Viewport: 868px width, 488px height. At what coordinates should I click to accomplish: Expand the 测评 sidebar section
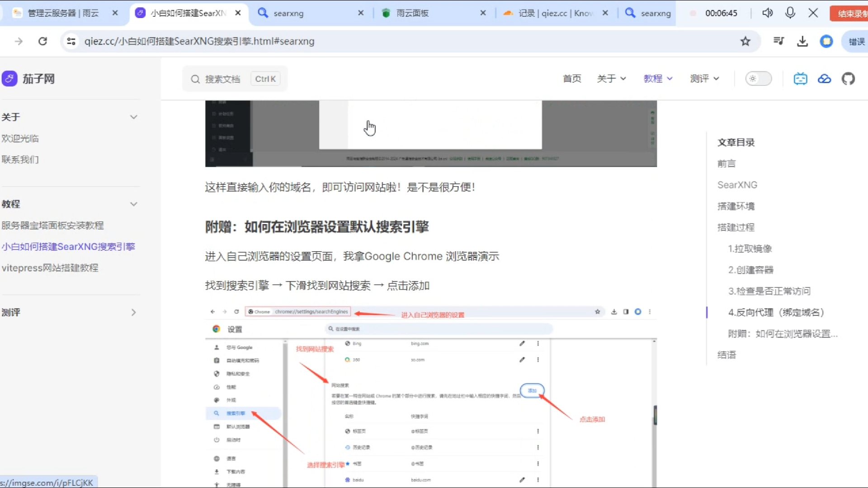point(133,312)
